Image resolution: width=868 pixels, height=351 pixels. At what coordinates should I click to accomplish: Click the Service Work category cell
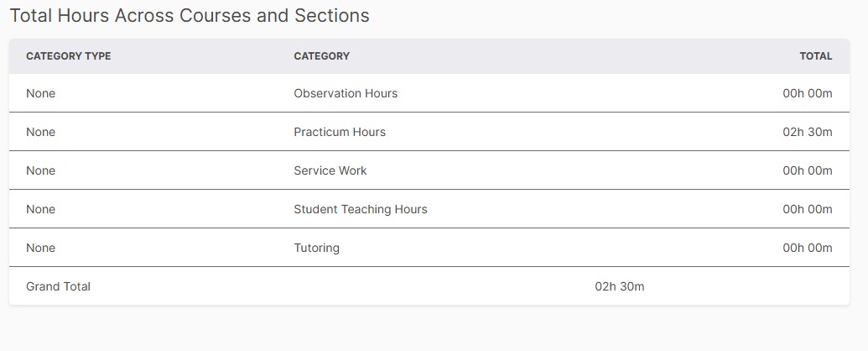point(330,170)
